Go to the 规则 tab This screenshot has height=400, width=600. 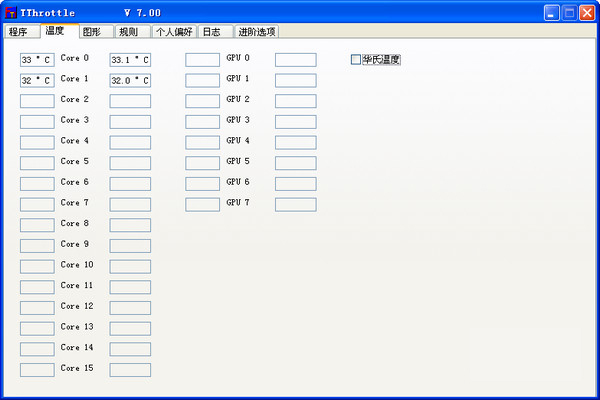tap(133, 31)
